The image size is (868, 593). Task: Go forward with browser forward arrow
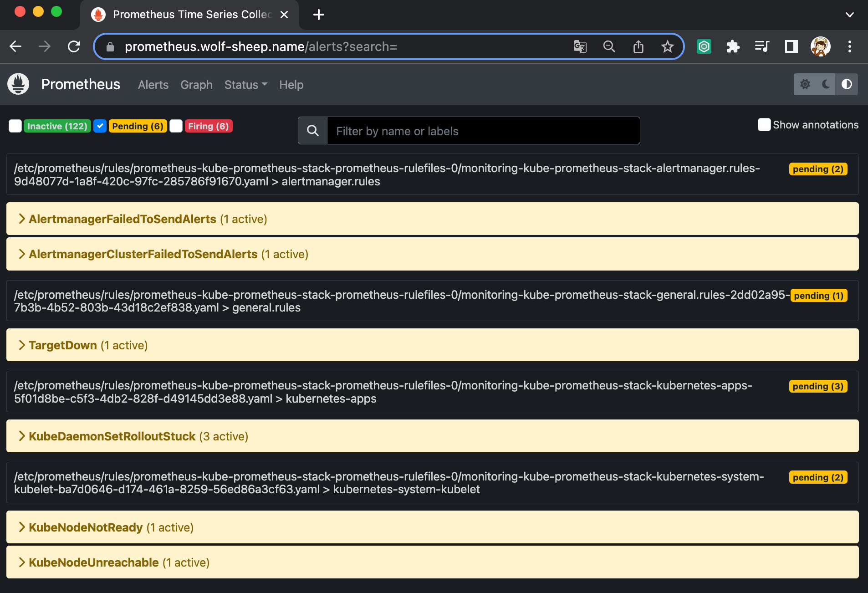pos(45,46)
